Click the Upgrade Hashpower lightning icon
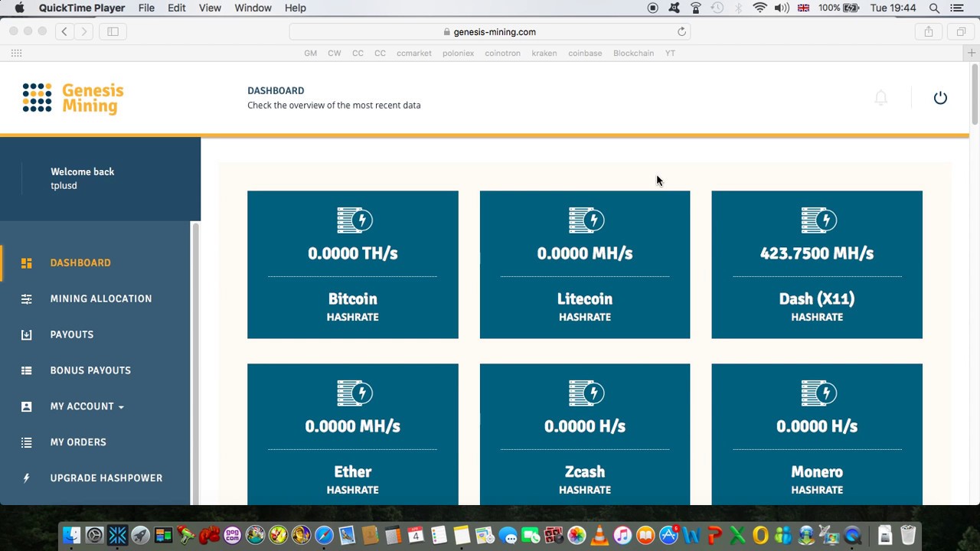 tap(27, 478)
